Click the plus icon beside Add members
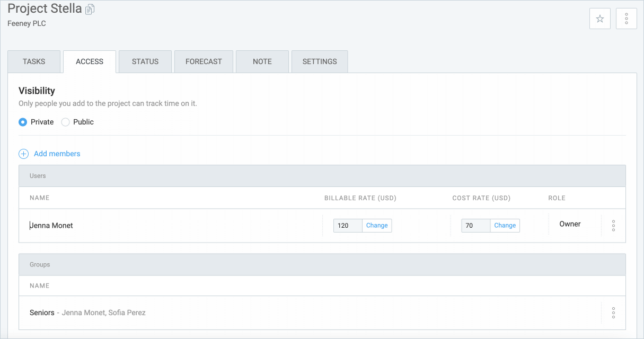The image size is (644, 339). click(x=23, y=154)
